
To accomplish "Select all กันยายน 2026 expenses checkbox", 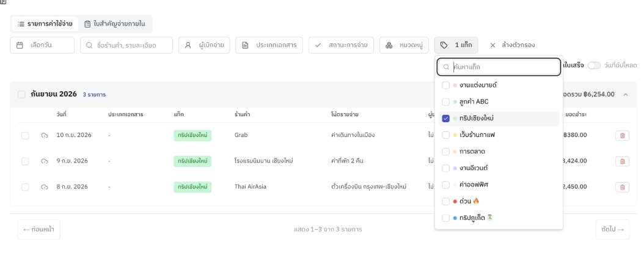I will 21,95.
